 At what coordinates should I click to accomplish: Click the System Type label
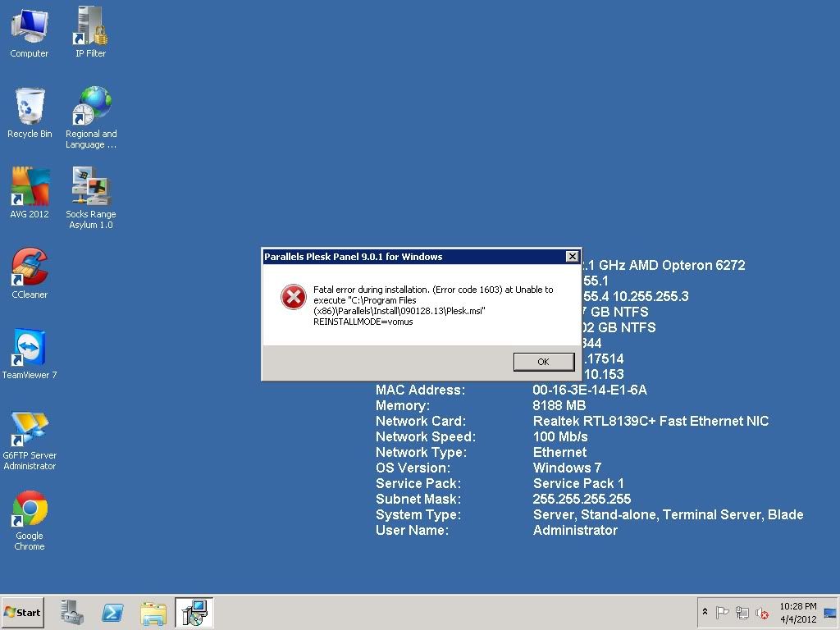(x=418, y=515)
